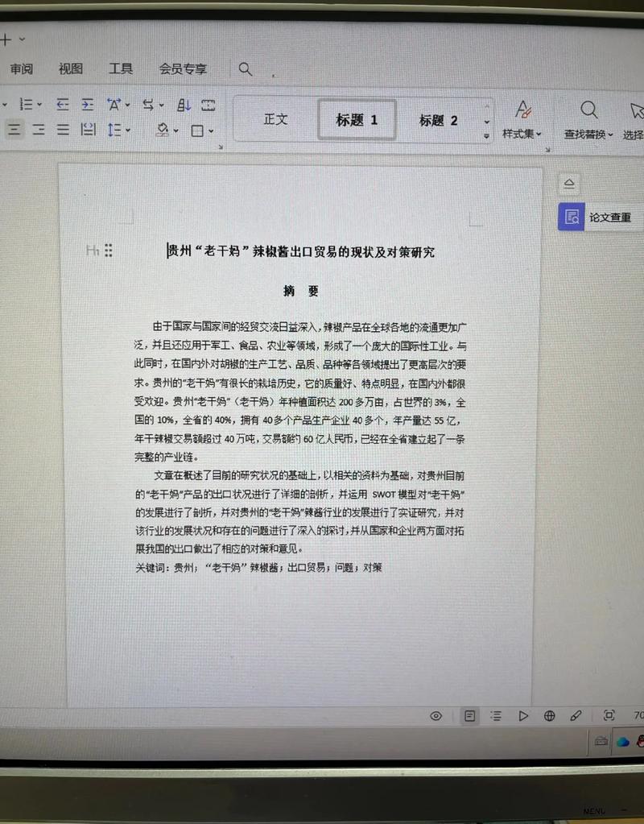Toggle justify alignment in the toolbar

(62, 130)
